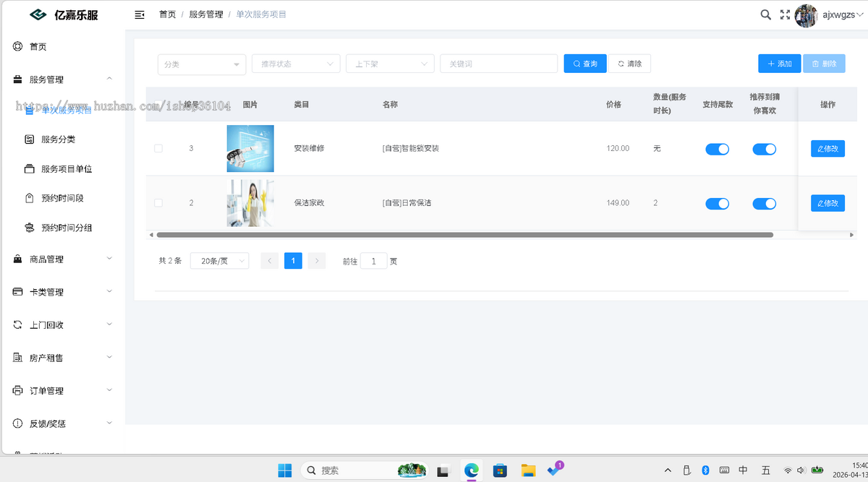The image size is (868, 482).
Task: Click the 添加 add button
Action: pos(780,64)
